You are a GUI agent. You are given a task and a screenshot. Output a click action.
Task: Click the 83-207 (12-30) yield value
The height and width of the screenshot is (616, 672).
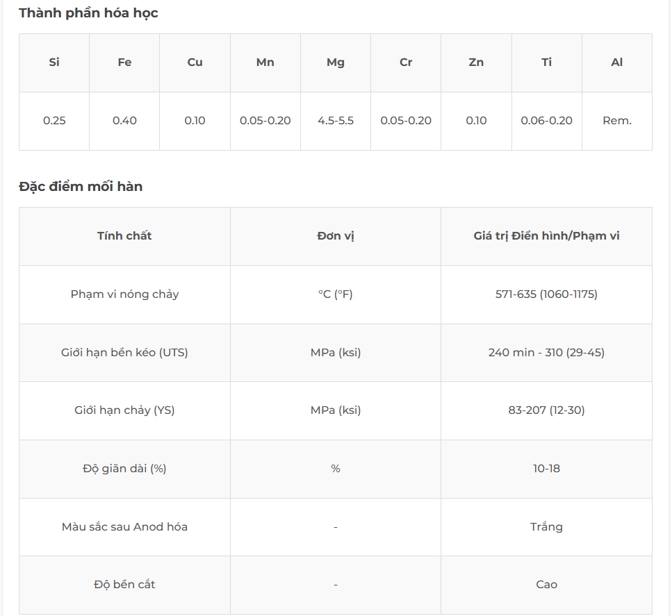(x=546, y=410)
